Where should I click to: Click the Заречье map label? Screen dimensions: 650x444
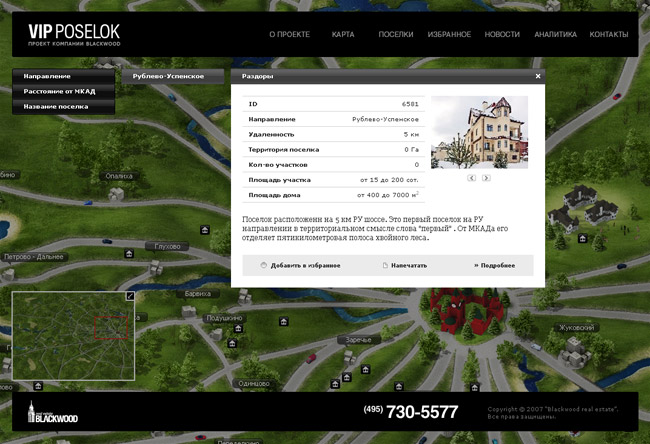tap(359, 340)
